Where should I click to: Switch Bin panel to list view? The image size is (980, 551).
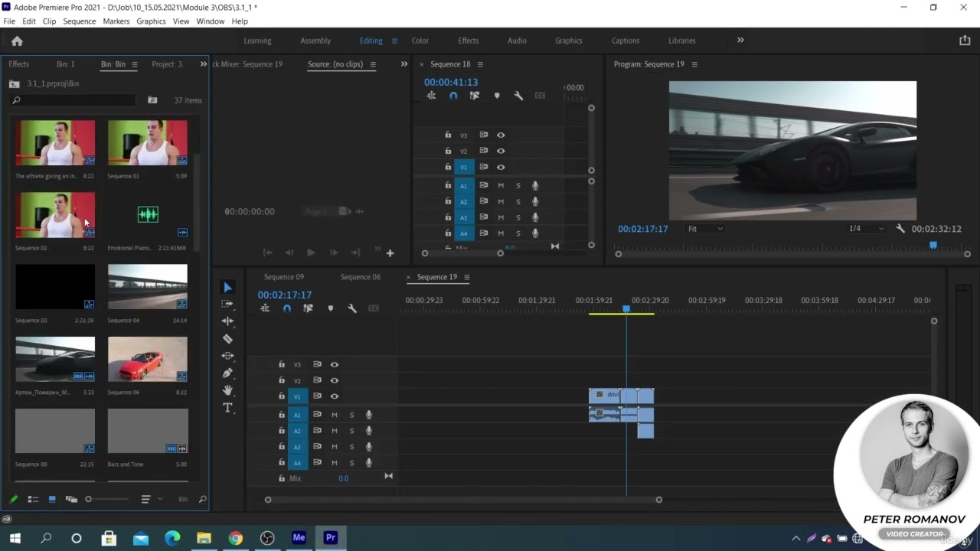33,499
